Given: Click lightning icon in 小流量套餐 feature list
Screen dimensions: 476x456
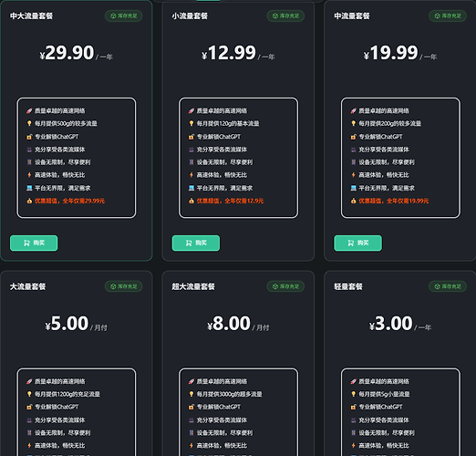Looking at the screenshot, I should 191,175.
